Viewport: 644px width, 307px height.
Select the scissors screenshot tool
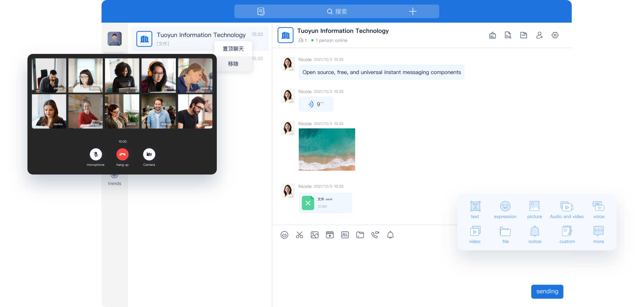point(300,235)
